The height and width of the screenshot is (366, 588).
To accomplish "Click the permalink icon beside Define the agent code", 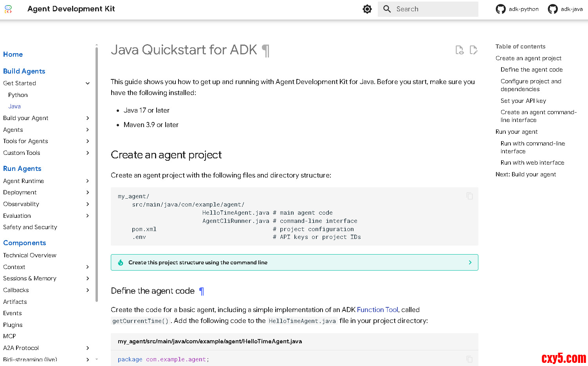I will point(202,291).
